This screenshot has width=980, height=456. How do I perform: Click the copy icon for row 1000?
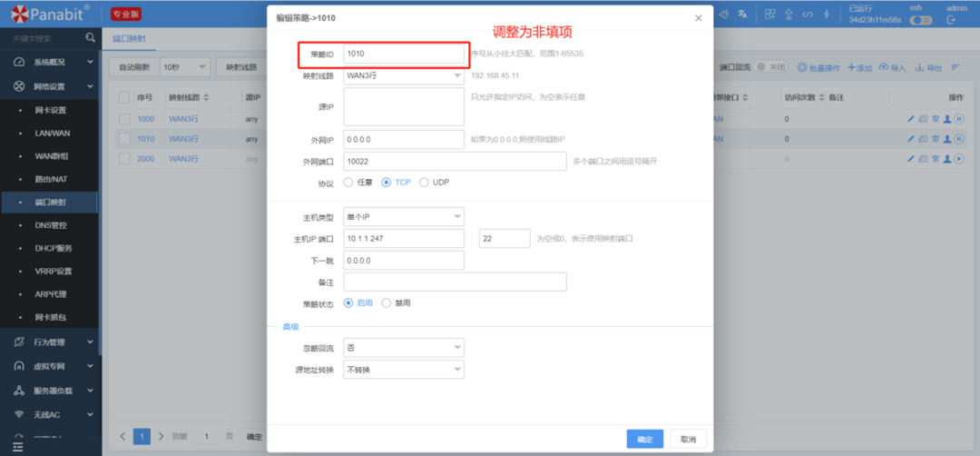(x=923, y=119)
